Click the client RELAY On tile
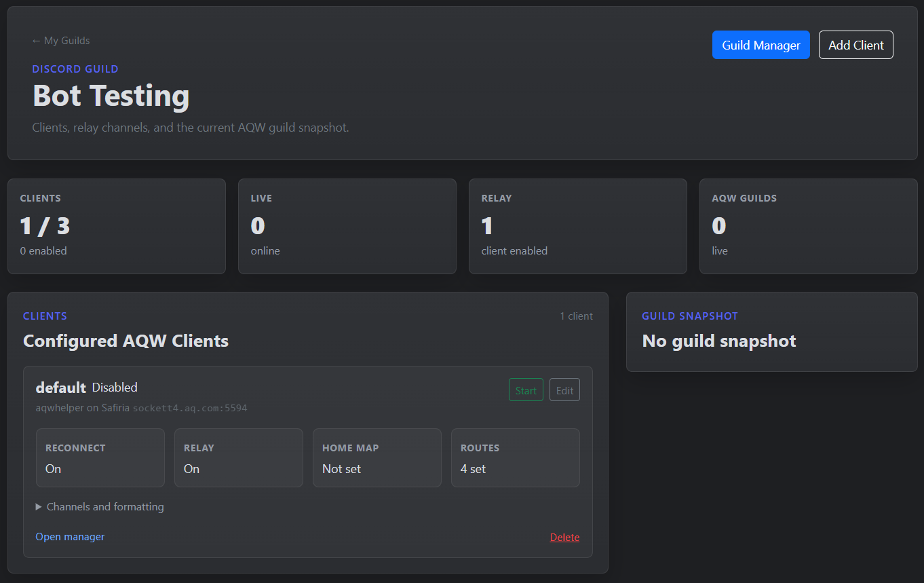924x583 pixels. pos(239,457)
